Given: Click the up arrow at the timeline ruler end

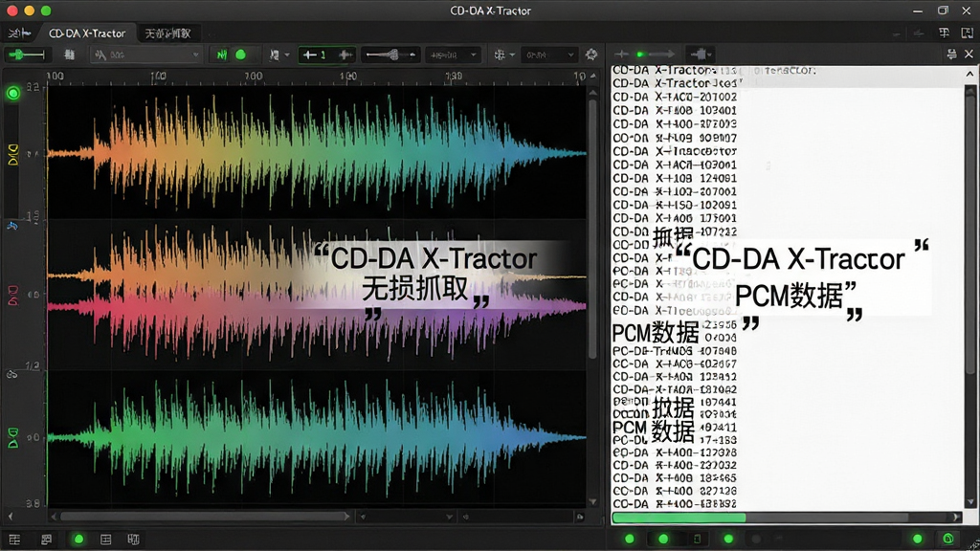Looking at the screenshot, I should (x=593, y=77).
